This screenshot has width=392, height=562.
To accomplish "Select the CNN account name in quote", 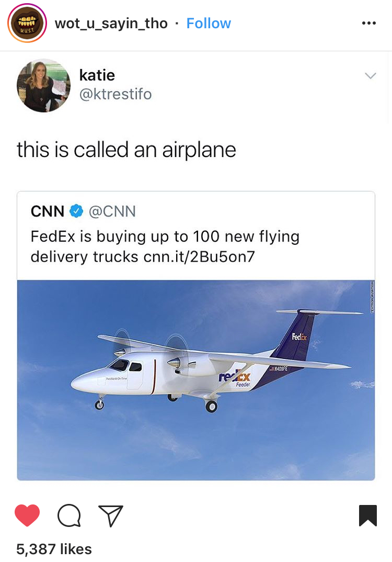I will (x=47, y=211).
